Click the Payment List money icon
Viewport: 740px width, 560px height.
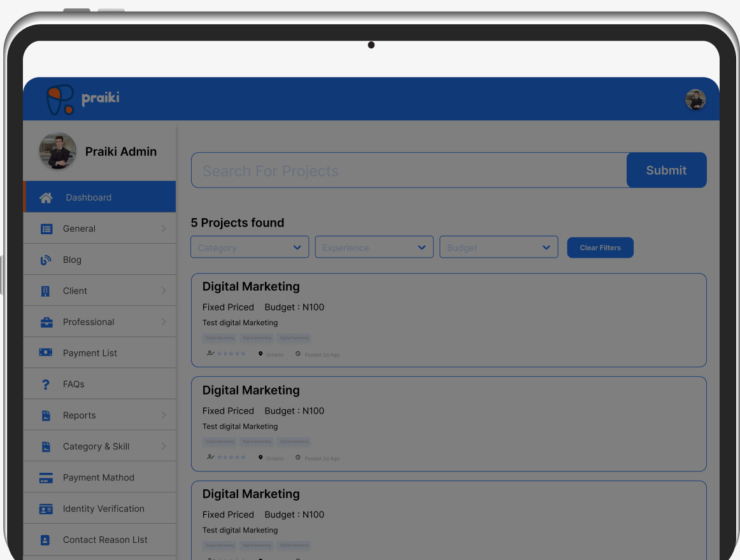[x=46, y=353]
